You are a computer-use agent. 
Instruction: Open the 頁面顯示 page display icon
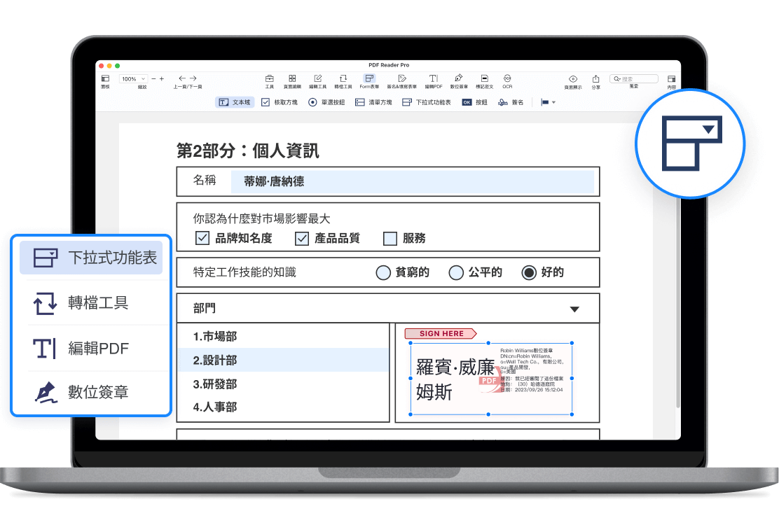click(572, 79)
